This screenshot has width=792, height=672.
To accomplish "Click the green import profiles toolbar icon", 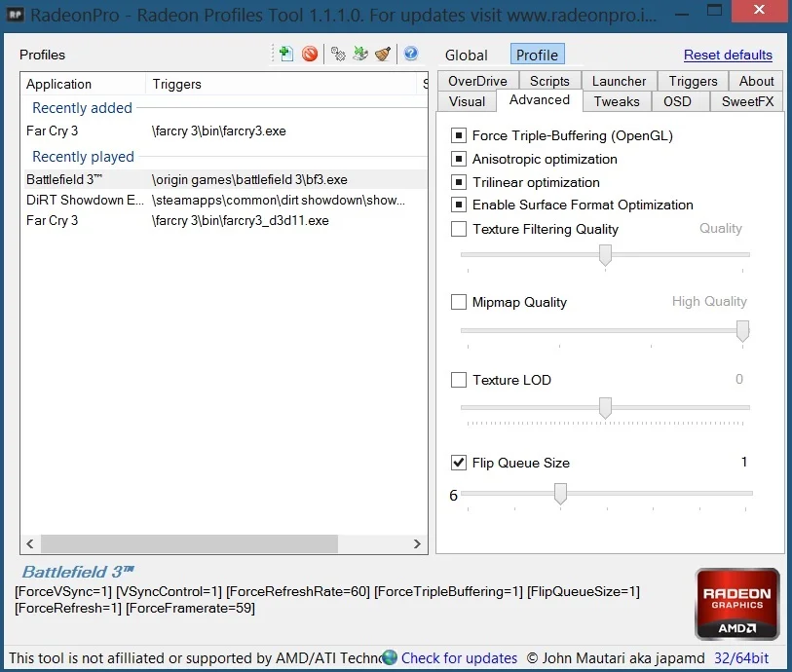I will point(360,54).
